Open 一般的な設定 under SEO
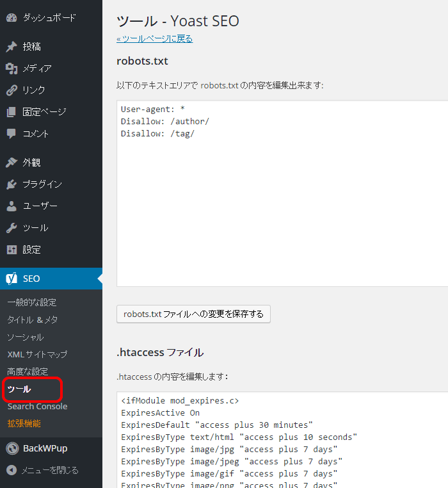 point(32,302)
